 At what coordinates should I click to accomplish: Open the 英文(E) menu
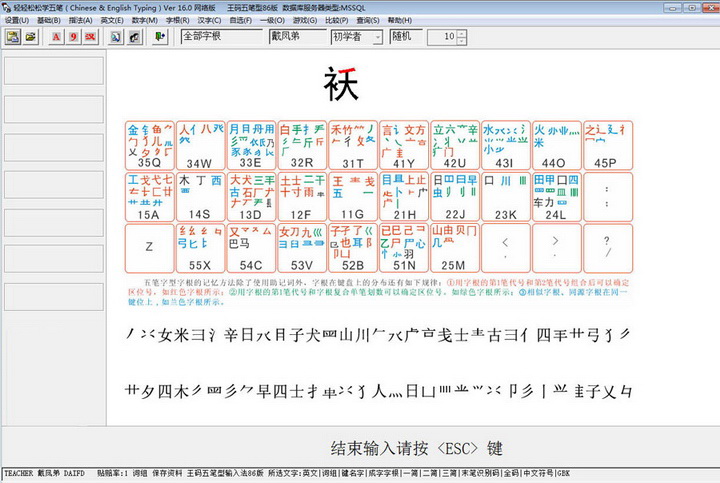(x=112, y=20)
